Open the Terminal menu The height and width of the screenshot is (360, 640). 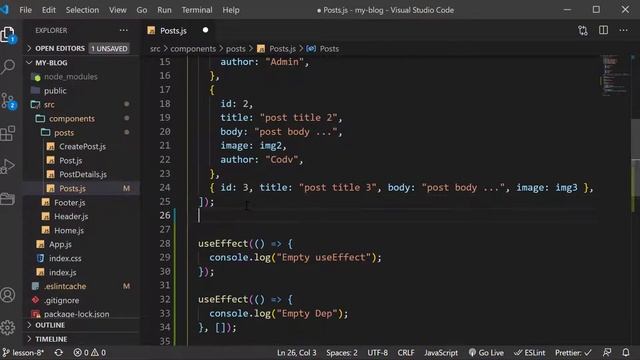click(197, 10)
